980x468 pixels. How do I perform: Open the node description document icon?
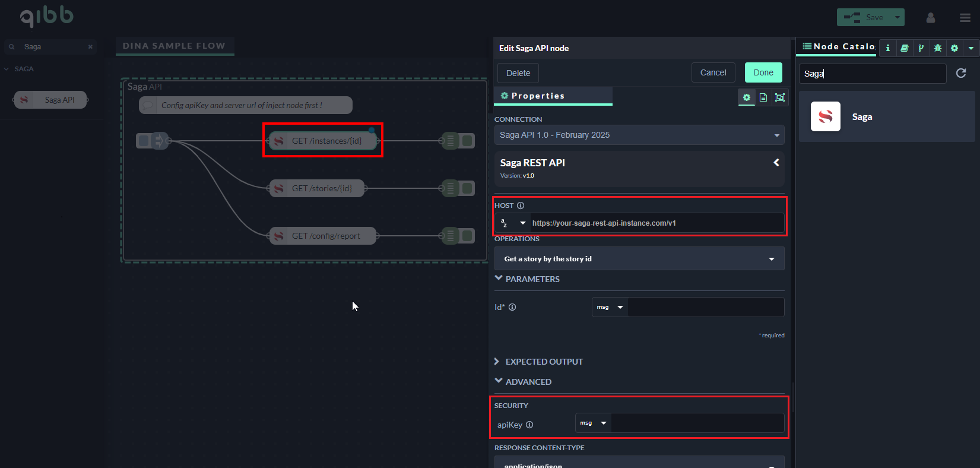tap(763, 97)
